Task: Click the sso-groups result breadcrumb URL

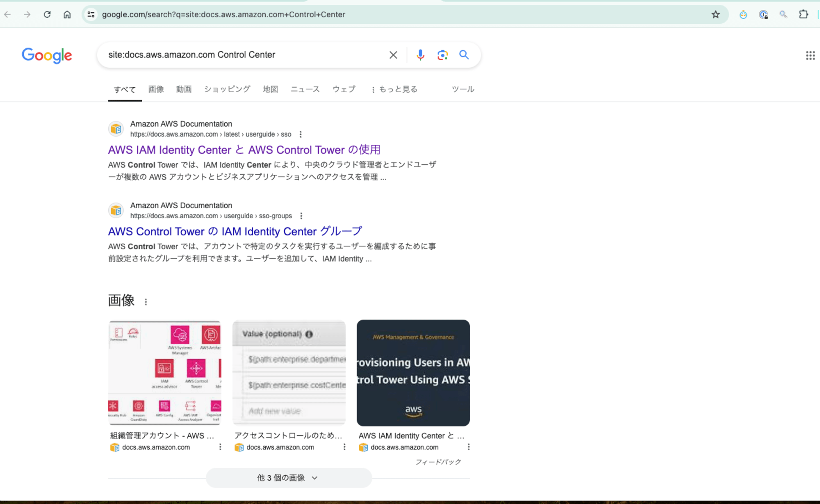Action: 211,216
